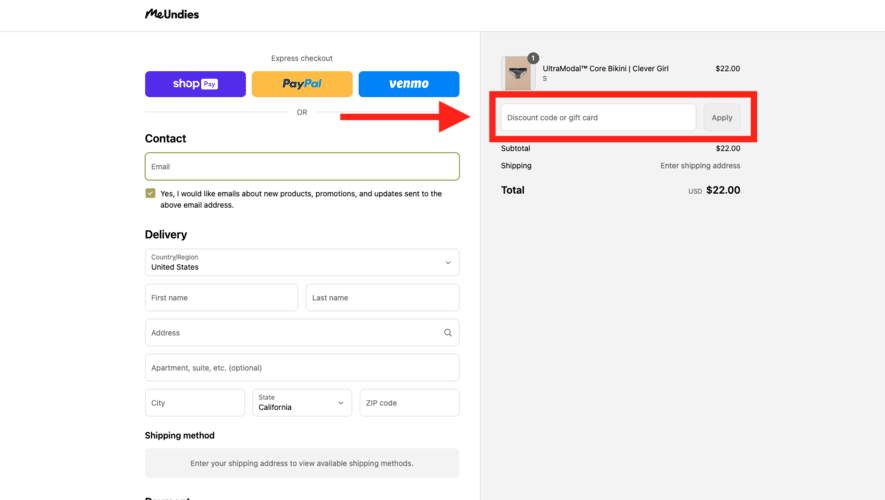Image resolution: width=885 pixels, height=500 pixels.
Task: Click the address search magnifier icon
Action: [448, 333]
